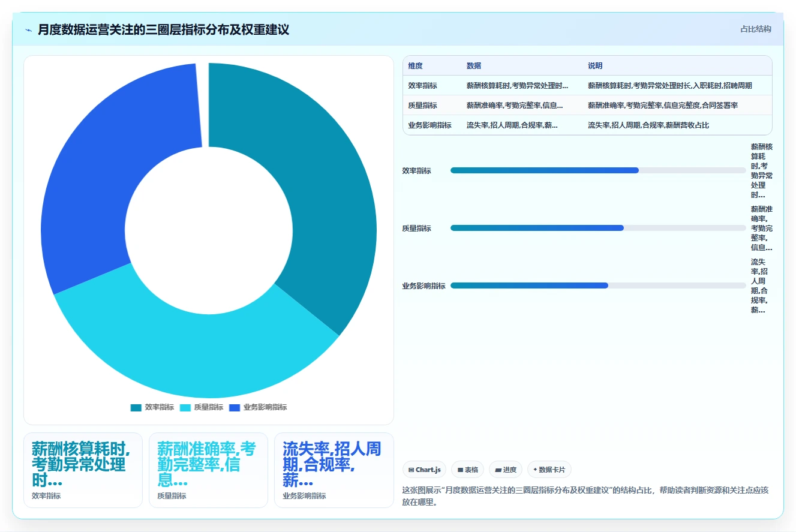Click the 表格 tag button
796x532 pixels.
point(467,470)
